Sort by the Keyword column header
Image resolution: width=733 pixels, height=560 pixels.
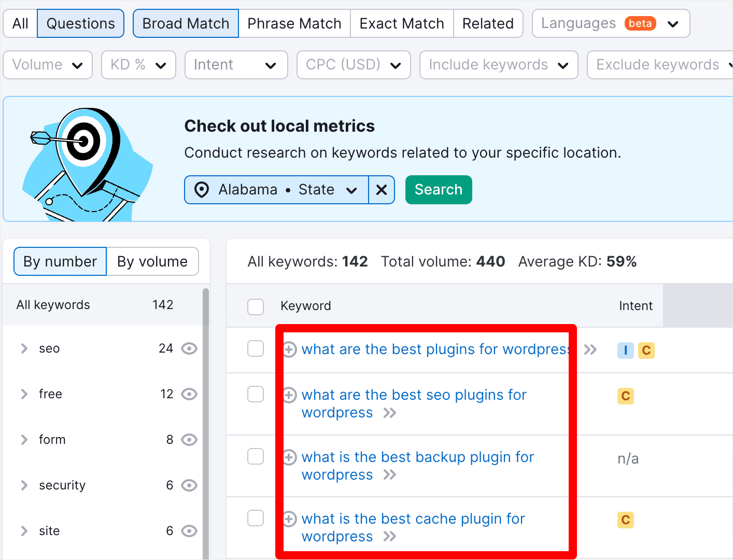click(305, 306)
